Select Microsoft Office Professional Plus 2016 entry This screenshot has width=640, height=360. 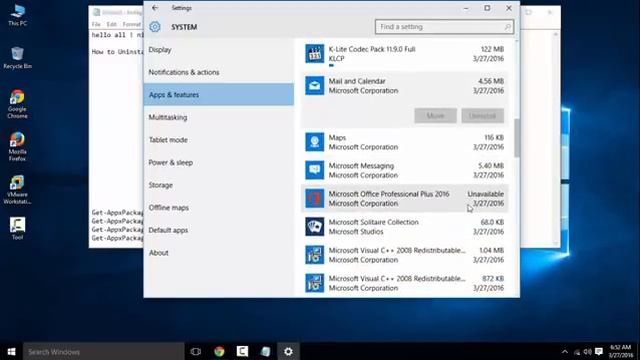pyautogui.click(x=404, y=198)
